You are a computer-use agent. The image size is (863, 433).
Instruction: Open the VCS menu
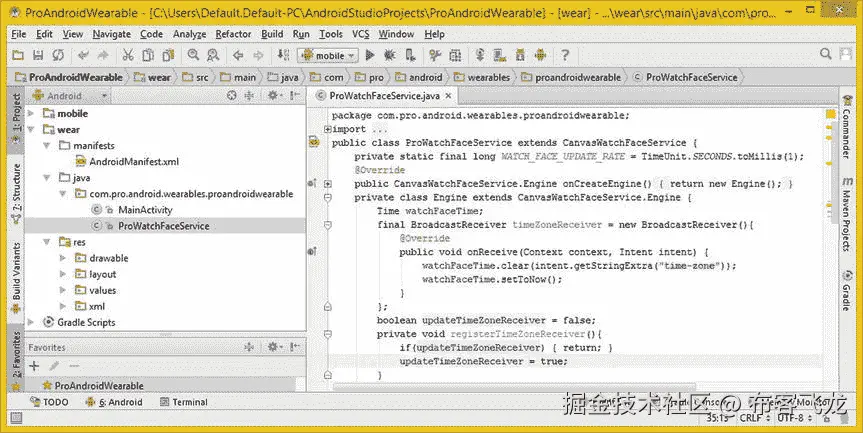[x=361, y=34]
